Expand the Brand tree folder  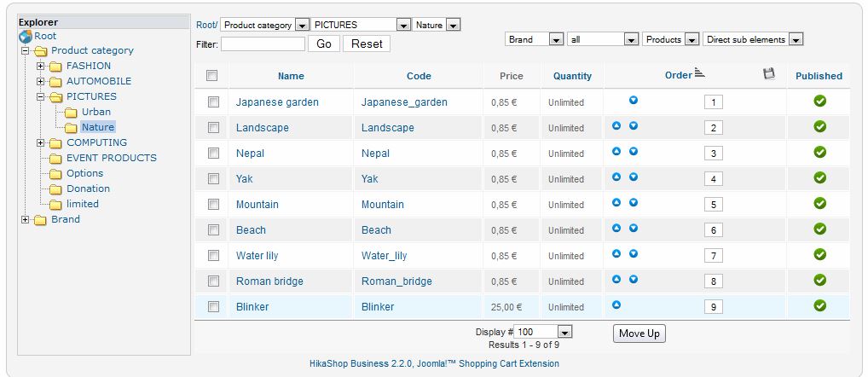click(x=25, y=220)
